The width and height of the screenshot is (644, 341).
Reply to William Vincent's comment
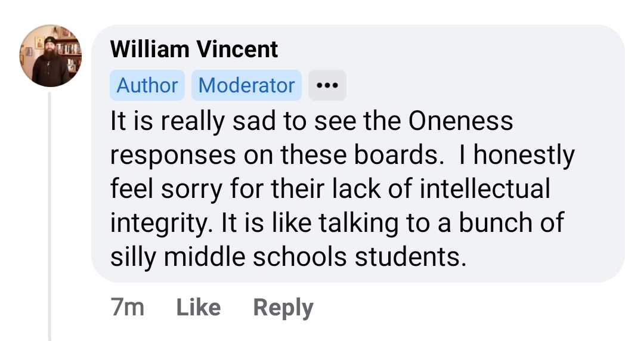click(283, 308)
